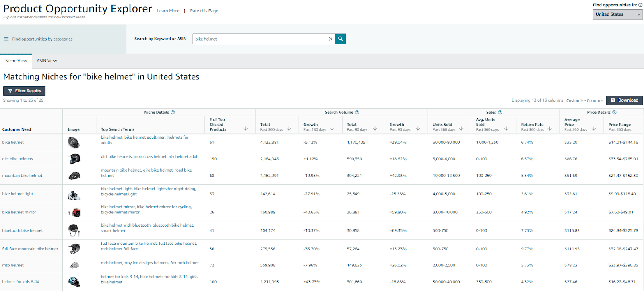Image resolution: width=644 pixels, height=291 pixels.
Task: Select the 4,132,881 total search volume cell
Action: click(x=270, y=142)
